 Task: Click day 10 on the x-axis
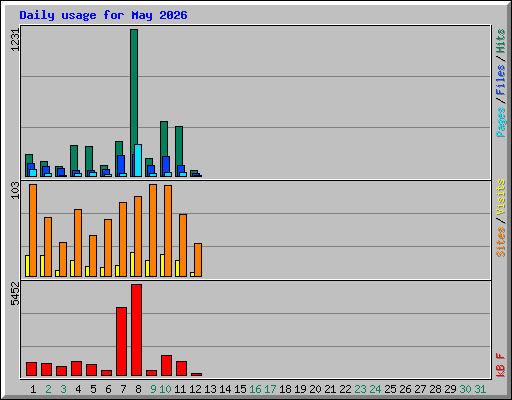coord(165,389)
